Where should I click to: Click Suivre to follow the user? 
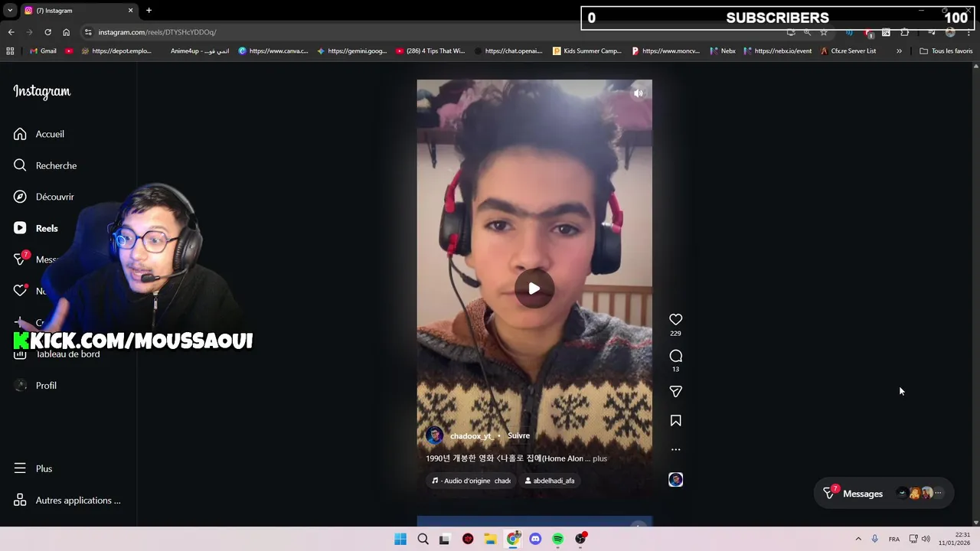click(x=518, y=435)
